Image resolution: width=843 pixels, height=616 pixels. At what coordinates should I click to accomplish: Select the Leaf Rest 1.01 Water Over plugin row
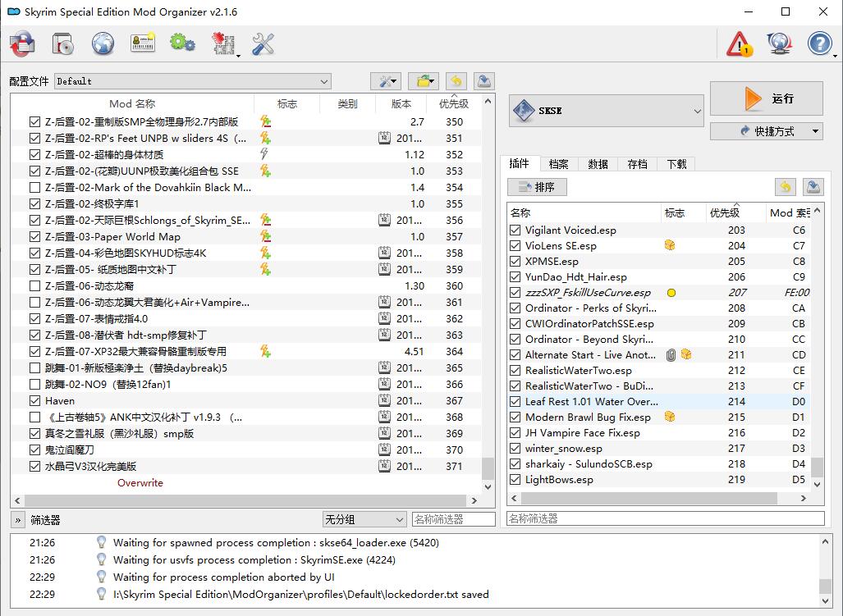tap(658, 401)
